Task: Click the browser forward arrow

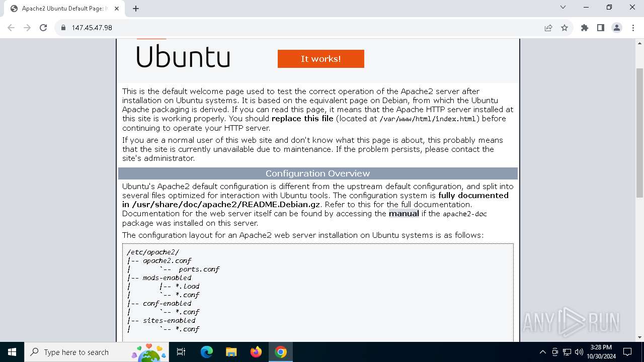Action: coord(27,28)
